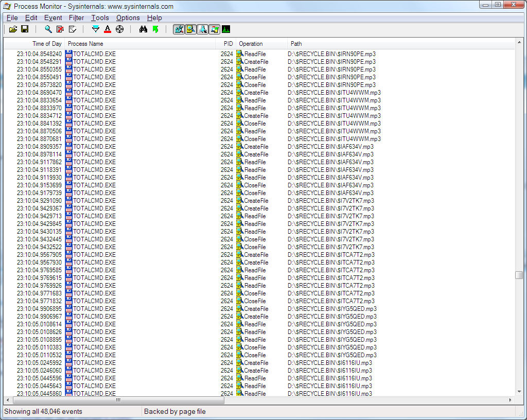Viewport: 527px width, 420px height.
Task: Select path of the row timed 23:10:05.0110383
Action: [332, 347]
